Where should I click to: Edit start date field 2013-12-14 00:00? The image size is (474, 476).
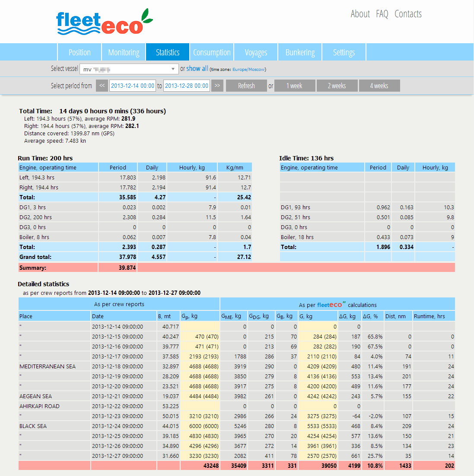(x=133, y=86)
